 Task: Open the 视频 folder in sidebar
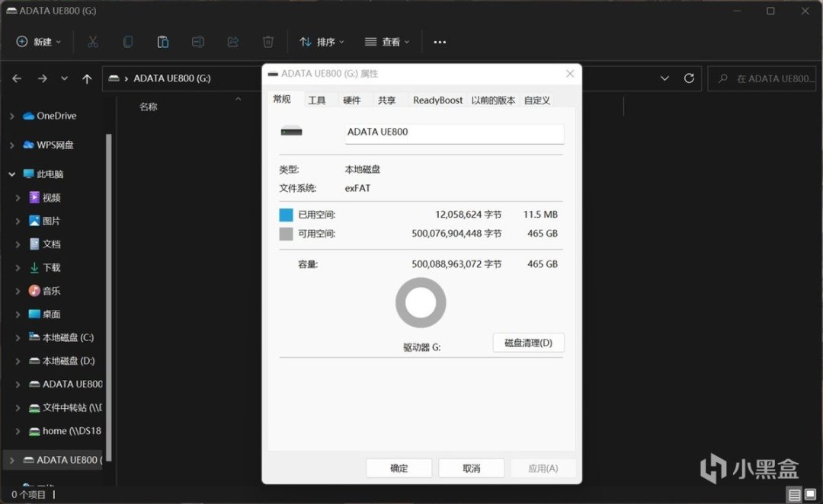[x=45, y=198]
